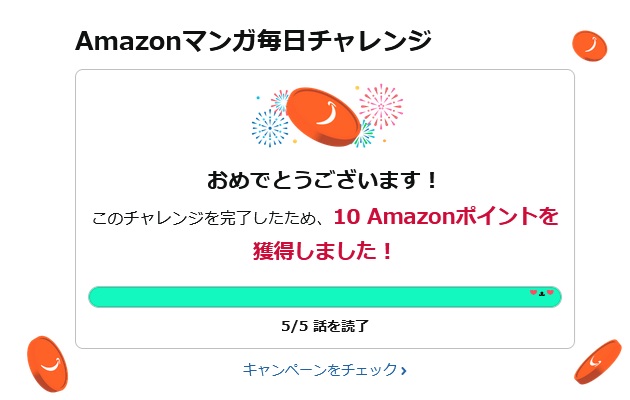Click the small red firework above the coin
Image resolution: width=630 pixels, height=400 pixels.
(x=281, y=100)
